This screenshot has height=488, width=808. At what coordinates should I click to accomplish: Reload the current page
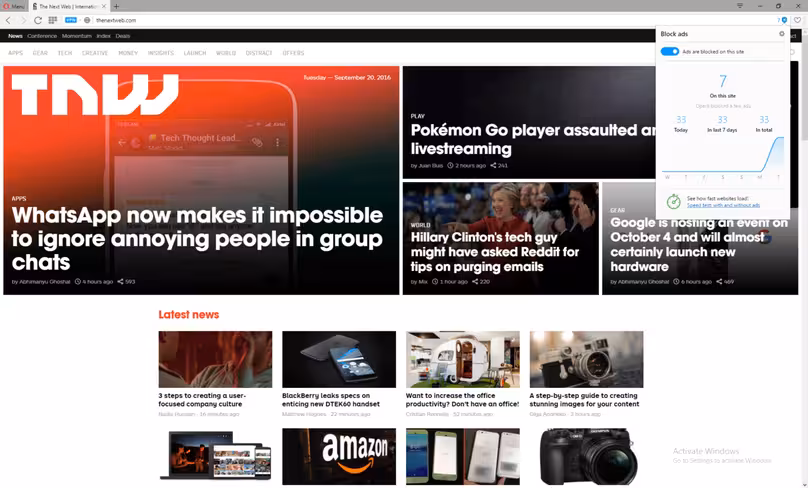point(38,20)
